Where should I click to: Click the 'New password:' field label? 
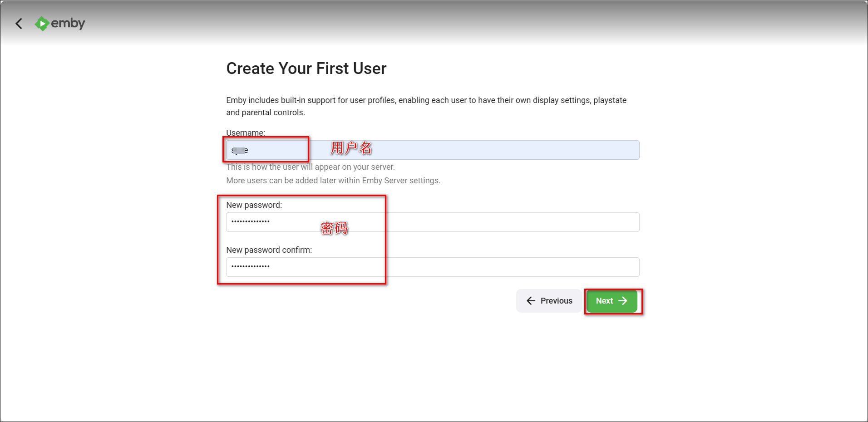point(254,205)
